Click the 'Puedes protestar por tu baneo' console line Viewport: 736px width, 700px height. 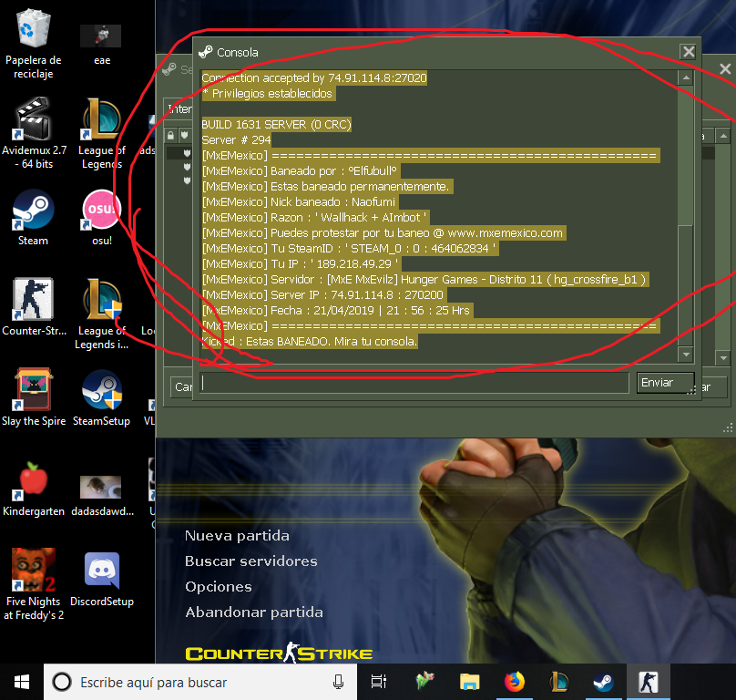tap(384, 233)
